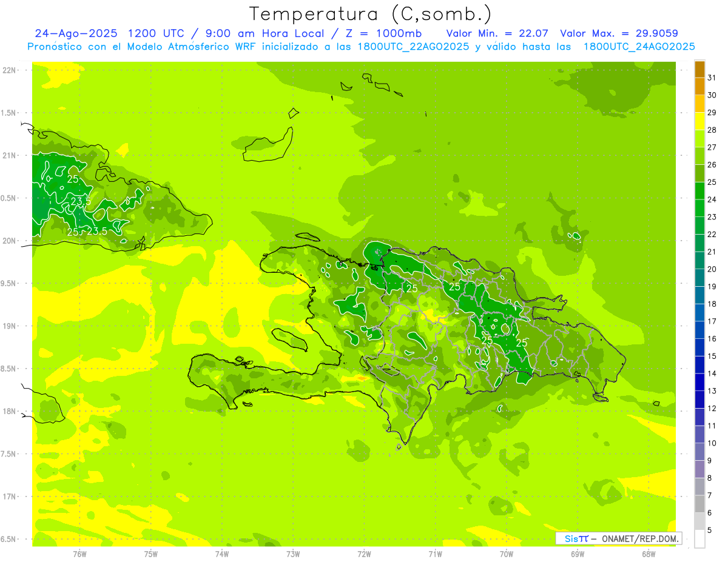Click the "9:00 am Hora Local" text
Screen dimensions: 728x562
[265, 33]
